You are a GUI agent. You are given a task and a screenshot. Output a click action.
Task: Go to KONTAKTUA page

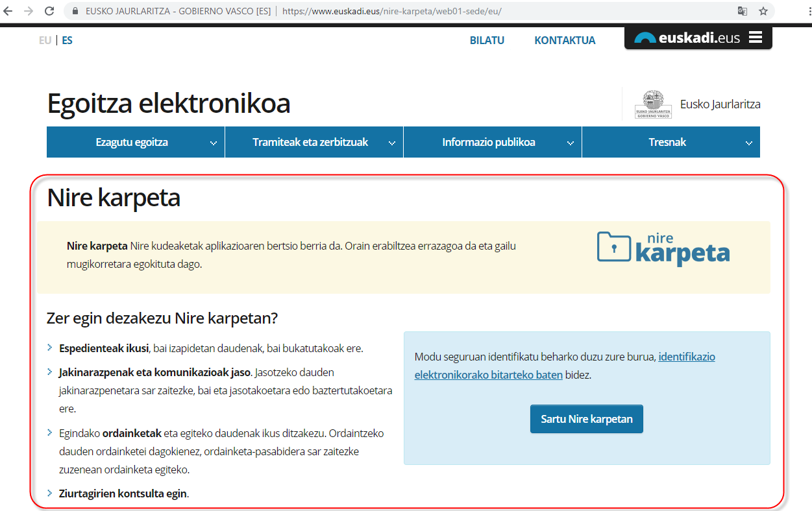(565, 40)
